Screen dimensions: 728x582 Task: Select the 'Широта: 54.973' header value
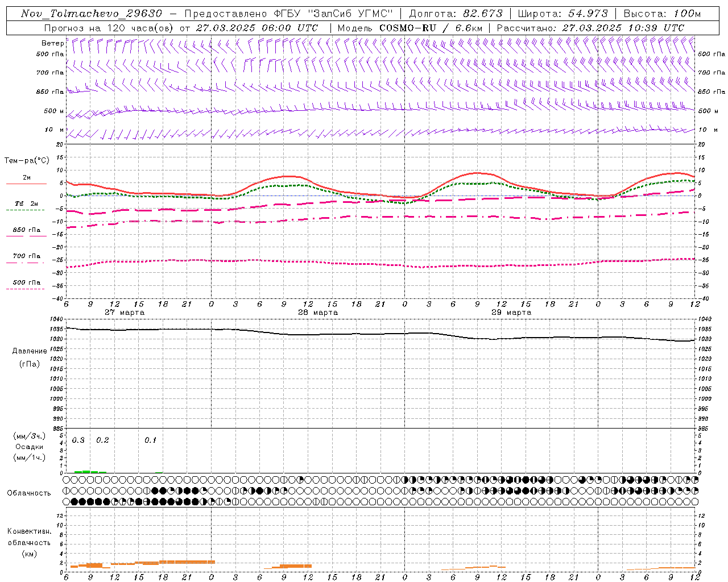(563, 13)
